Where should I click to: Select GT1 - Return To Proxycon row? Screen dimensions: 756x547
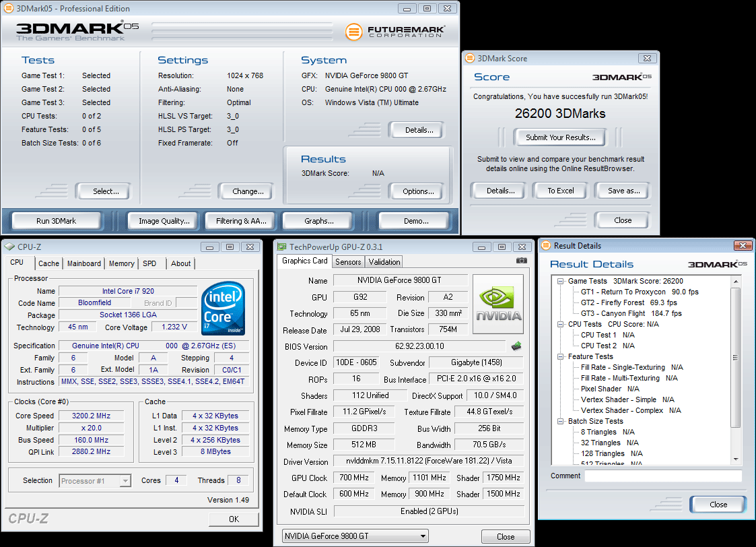(x=640, y=292)
